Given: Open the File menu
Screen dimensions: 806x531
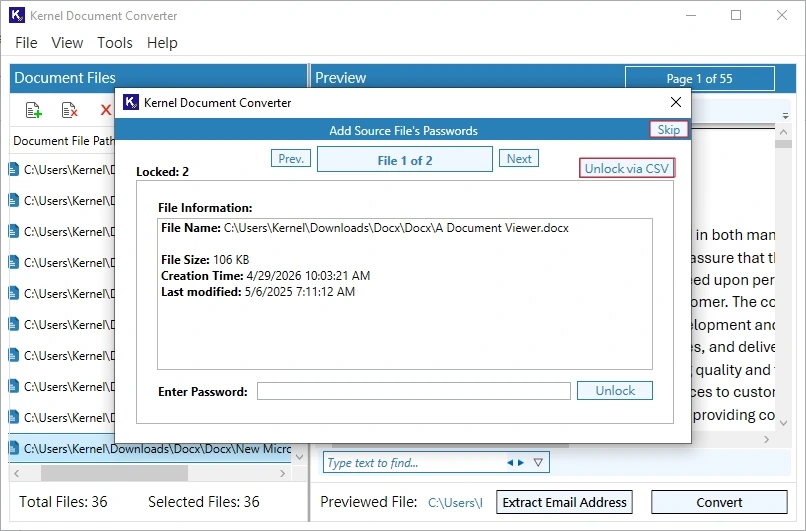Looking at the screenshot, I should pos(26,43).
